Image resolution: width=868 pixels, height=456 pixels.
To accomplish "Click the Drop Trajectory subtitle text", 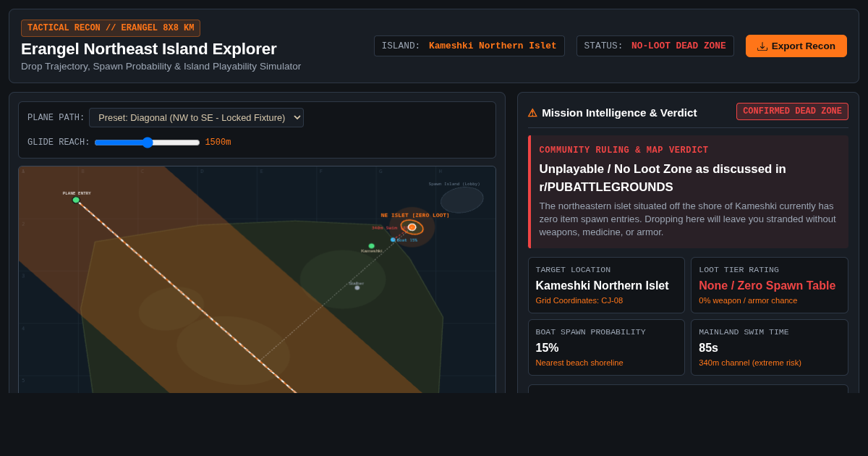I will click(x=161, y=67).
